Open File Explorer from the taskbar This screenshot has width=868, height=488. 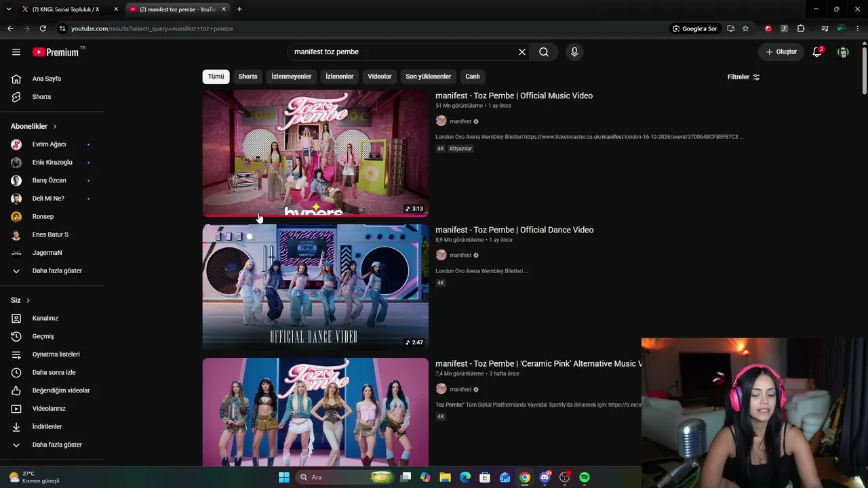coord(445,477)
